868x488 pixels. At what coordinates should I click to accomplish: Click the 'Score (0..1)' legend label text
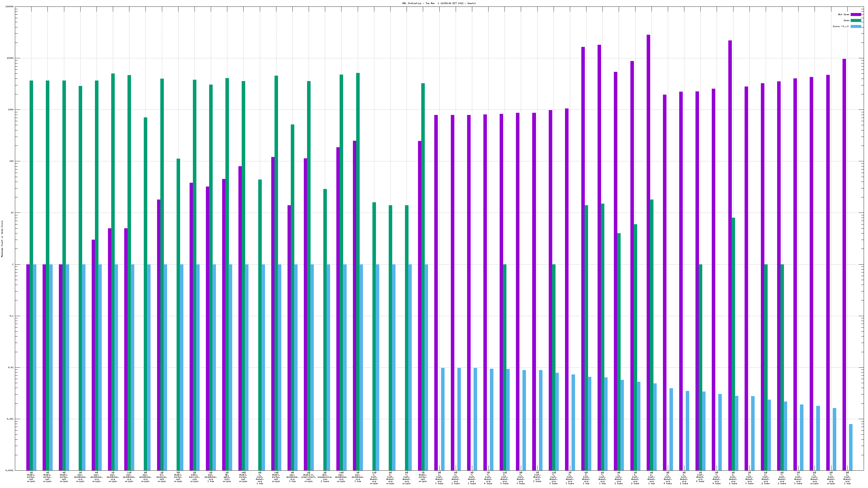tap(841, 26)
